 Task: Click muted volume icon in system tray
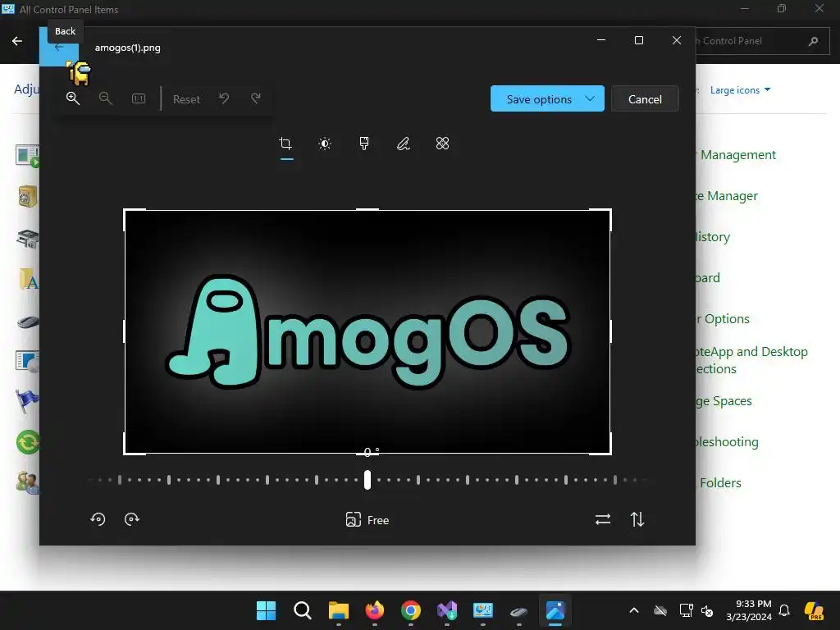[707, 610]
